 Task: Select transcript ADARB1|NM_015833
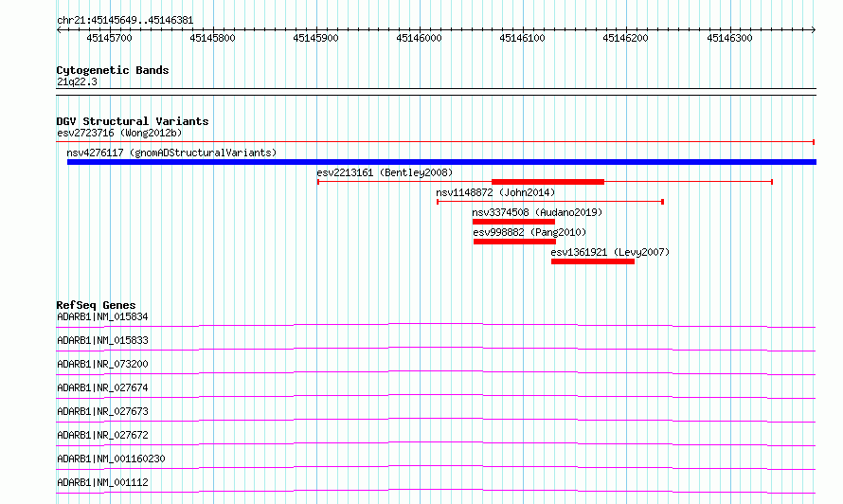[102, 340]
